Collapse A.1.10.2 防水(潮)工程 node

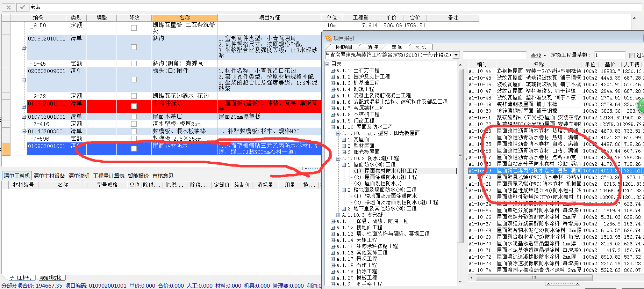pyautogui.click(x=338, y=158)
